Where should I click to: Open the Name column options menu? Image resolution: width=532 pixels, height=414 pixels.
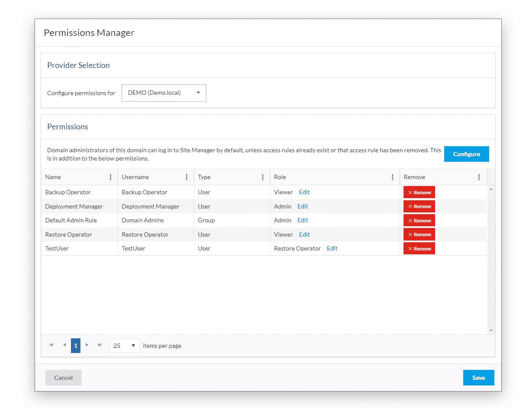(110, 177)
